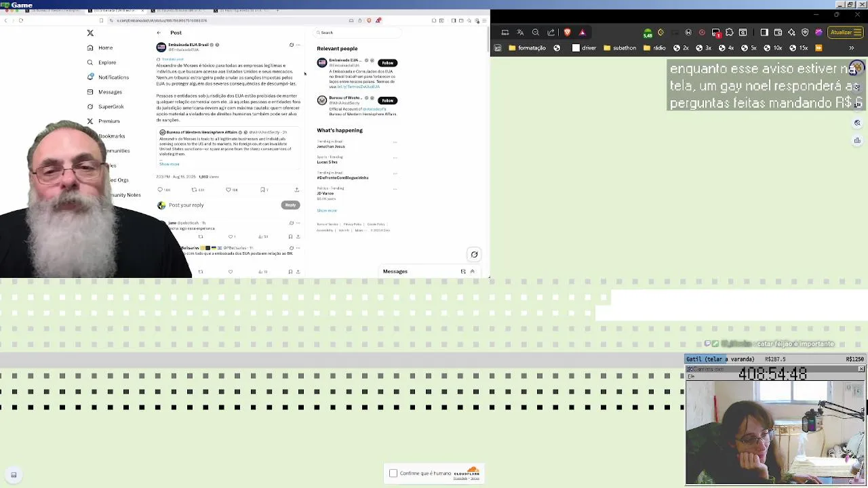Open the Extensions puzzle icon in Brave

pyautogui.click(x=729, y=33)
